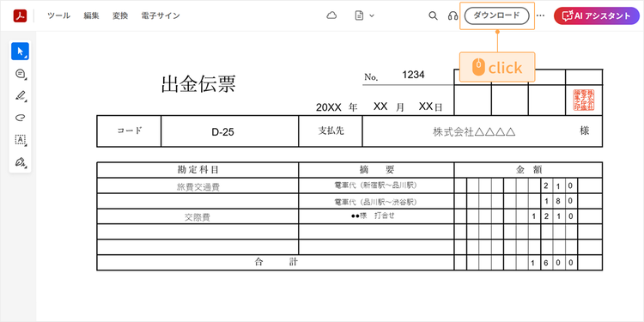Select the fountain pen sign tool

tap(20, 161)
